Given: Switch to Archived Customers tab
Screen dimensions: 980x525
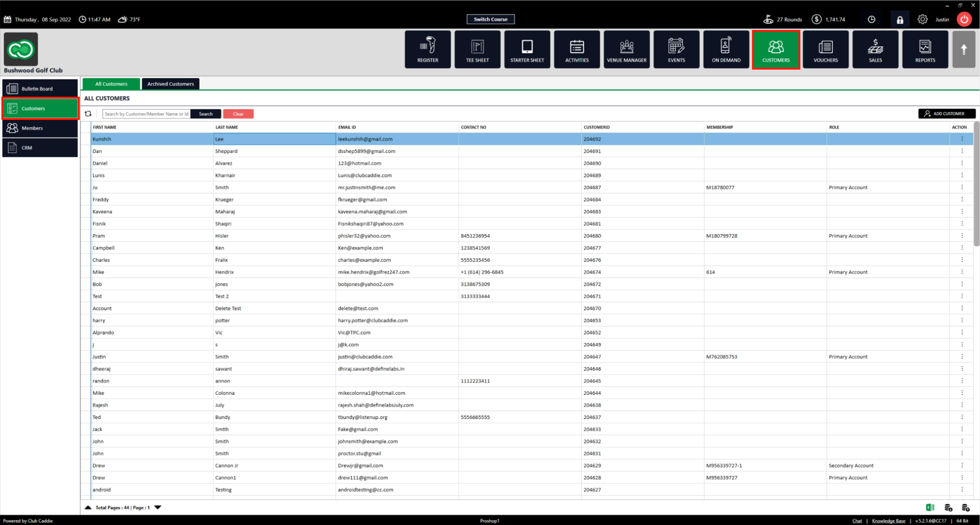Looking at the screenshot, I should 170,84.
